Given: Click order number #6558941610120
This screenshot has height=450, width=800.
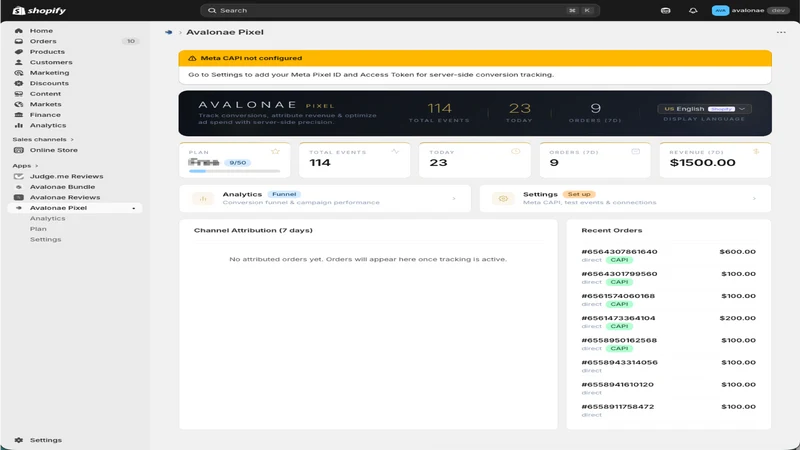Looking at the screenshot, I should pyautogui.click(x=617, y=385).
